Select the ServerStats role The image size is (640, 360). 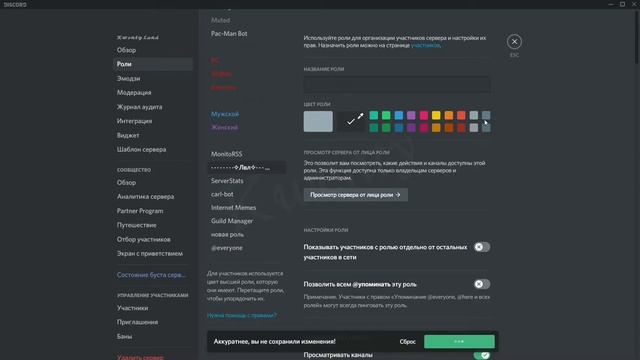click(x=247, y=181)
